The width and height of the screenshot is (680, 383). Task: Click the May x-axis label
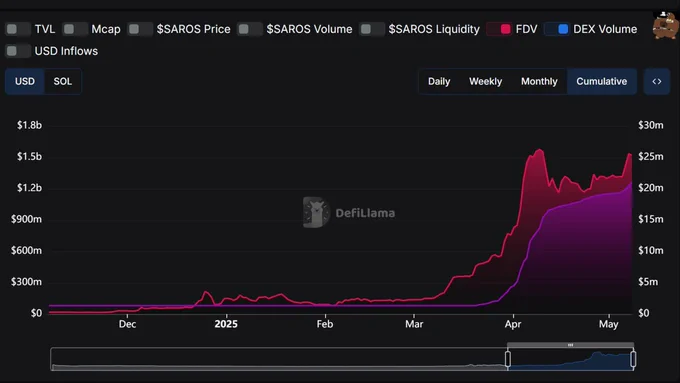point(609,324)
